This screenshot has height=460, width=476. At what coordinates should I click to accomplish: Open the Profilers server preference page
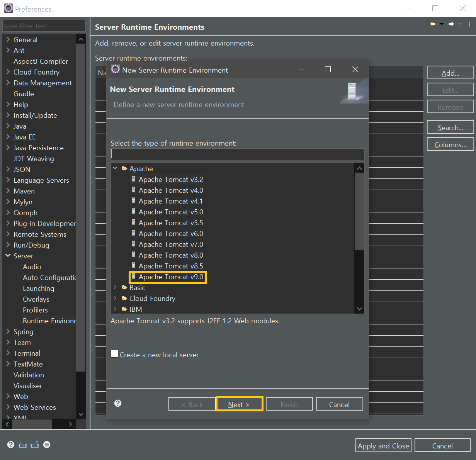[36, 310]
